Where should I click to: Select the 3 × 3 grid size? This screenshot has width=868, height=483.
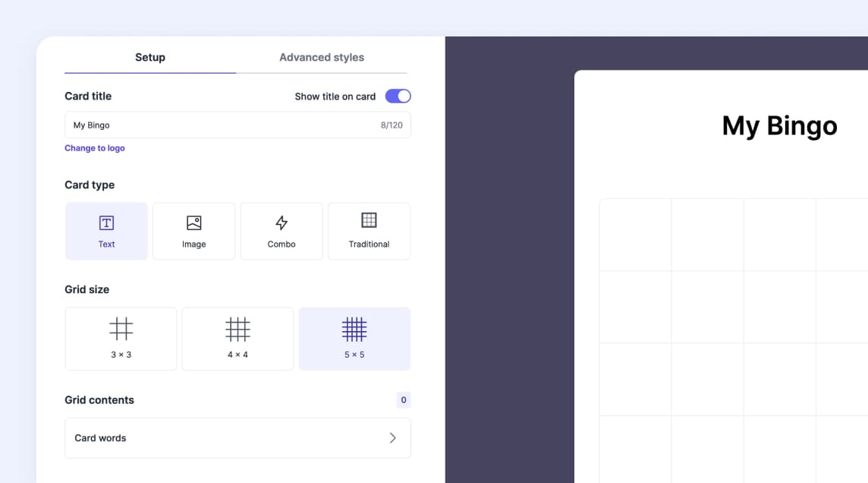120,338
